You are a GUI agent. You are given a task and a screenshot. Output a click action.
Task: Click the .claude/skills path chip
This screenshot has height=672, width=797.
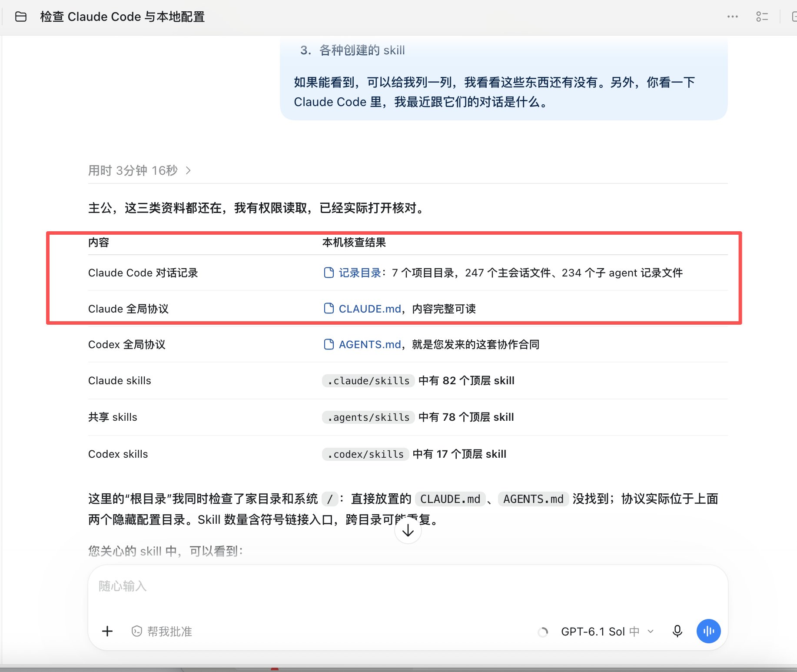coord(369,381)
